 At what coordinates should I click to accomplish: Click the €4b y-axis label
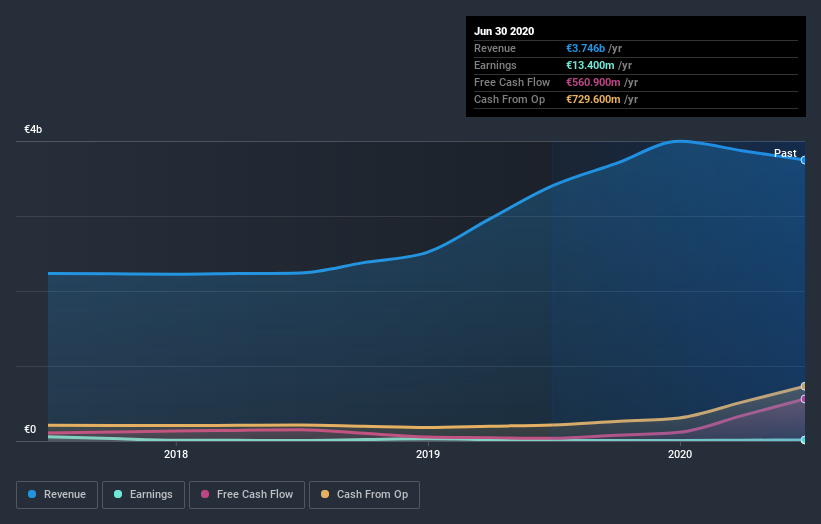pos(33,129)
